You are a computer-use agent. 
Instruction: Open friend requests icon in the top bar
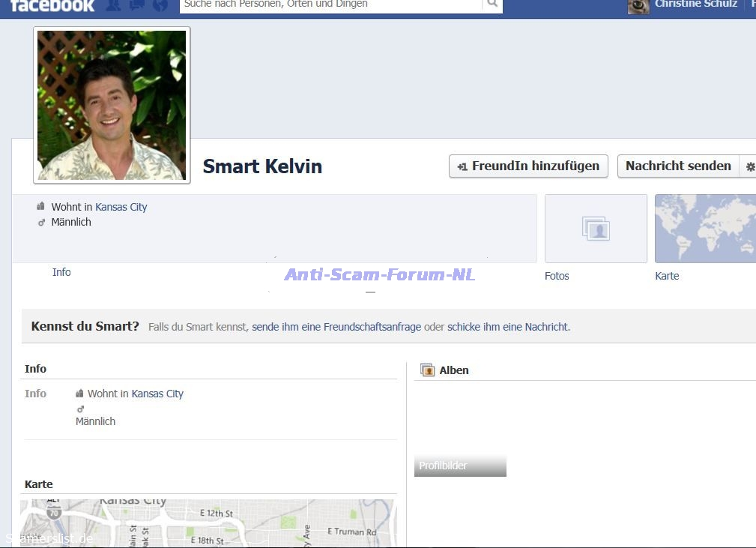click(x=113, y=5)
